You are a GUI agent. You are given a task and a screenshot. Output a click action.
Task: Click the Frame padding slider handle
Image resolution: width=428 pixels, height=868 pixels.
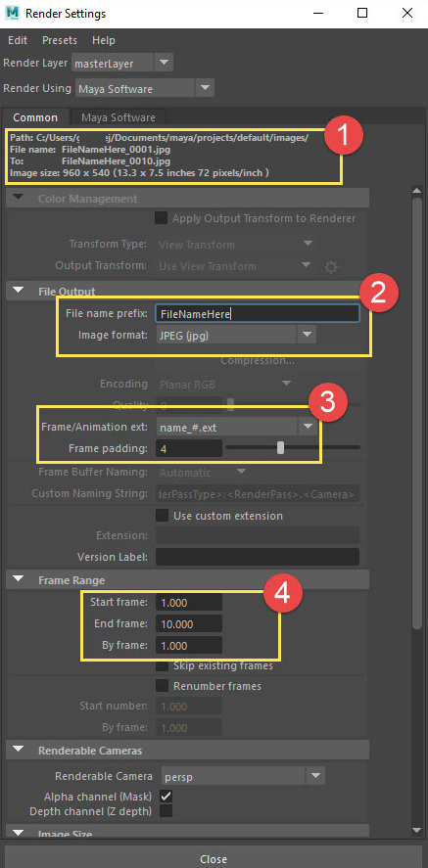pos(280,447)
